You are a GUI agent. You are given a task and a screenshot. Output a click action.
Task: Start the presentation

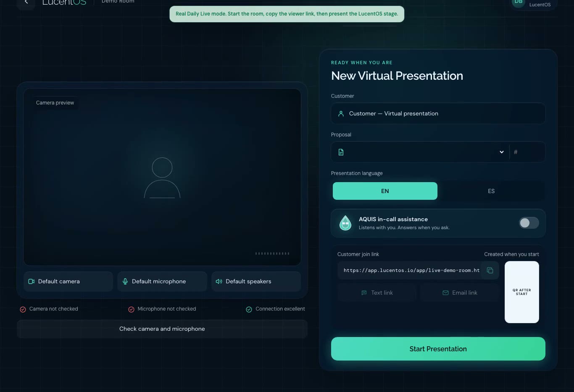click(x=438, y=349)
